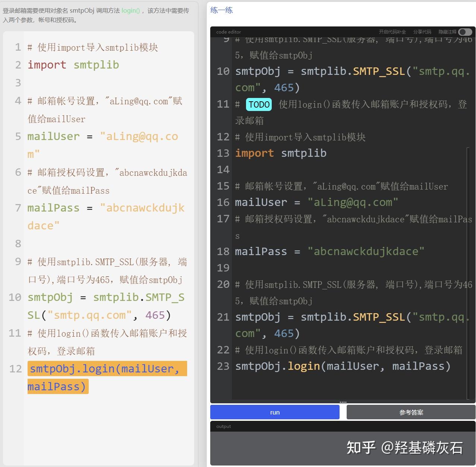This screenshot has width=476, height=467.
Task: Click 'import smtplib' on editor line 13
Action: click(281, 153)
